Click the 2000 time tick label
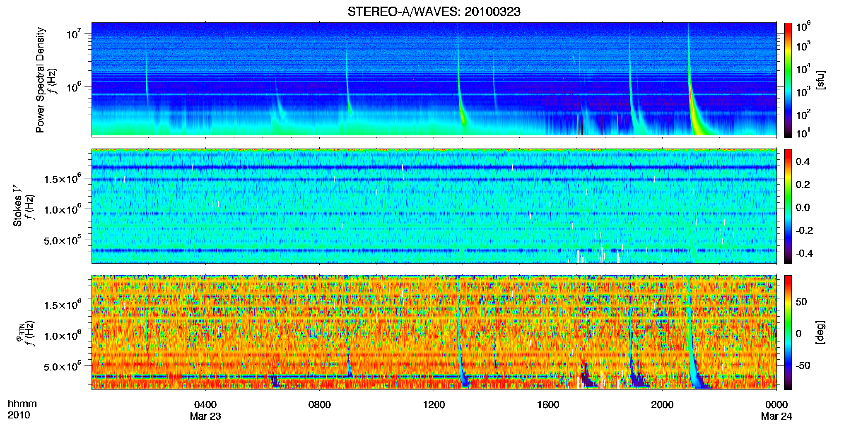 click(662, 404)
